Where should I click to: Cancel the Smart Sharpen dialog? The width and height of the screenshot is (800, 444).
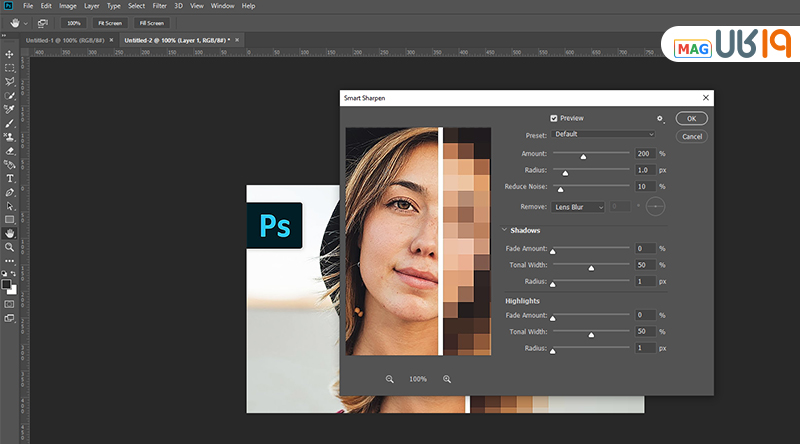point(691,136)
